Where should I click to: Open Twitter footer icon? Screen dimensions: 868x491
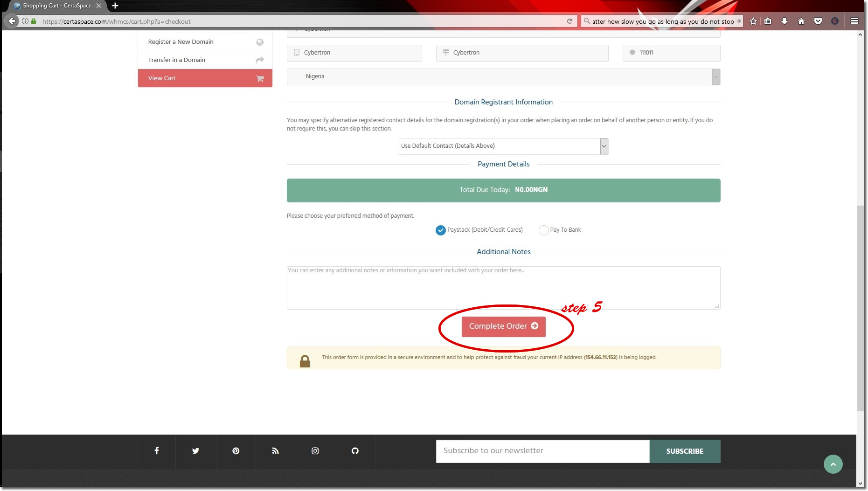(x=195, y=451)
